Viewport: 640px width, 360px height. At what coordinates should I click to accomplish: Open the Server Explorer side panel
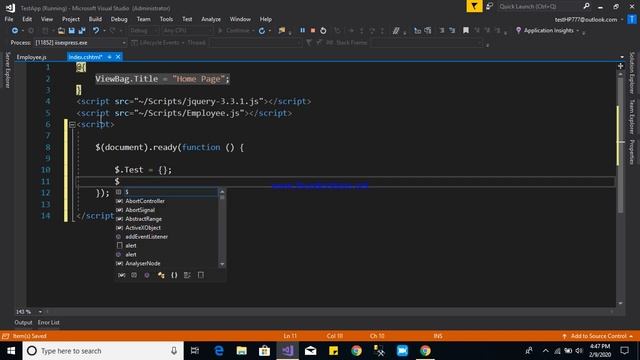pyautogui.click(x=7, y=69)
